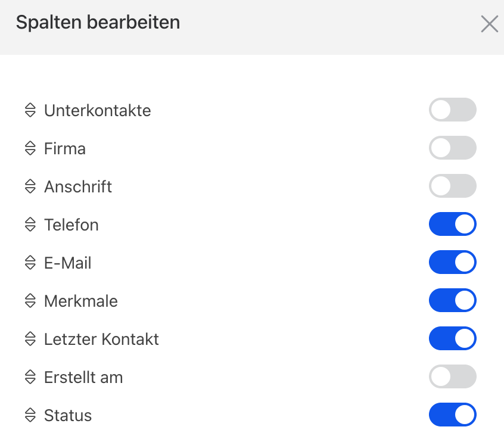Click the reorder handle icon beside Status
The height and width of the screenshot is (436, 504).
tap(30, 415)
